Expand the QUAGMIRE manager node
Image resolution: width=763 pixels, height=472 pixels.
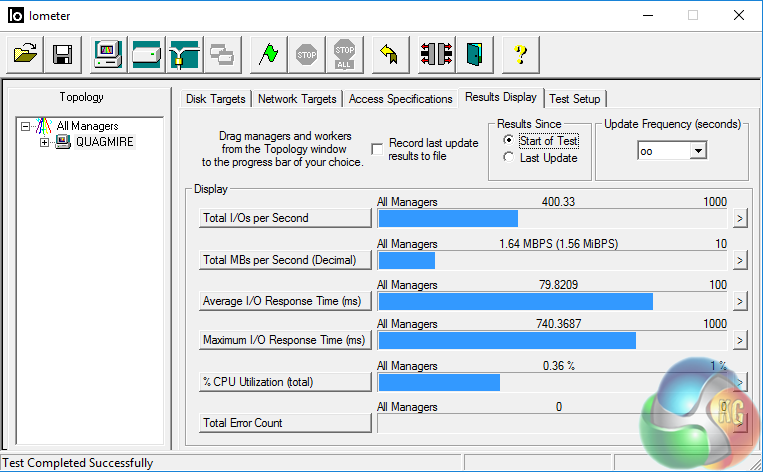pyautogui.click(x=44, y=143)
